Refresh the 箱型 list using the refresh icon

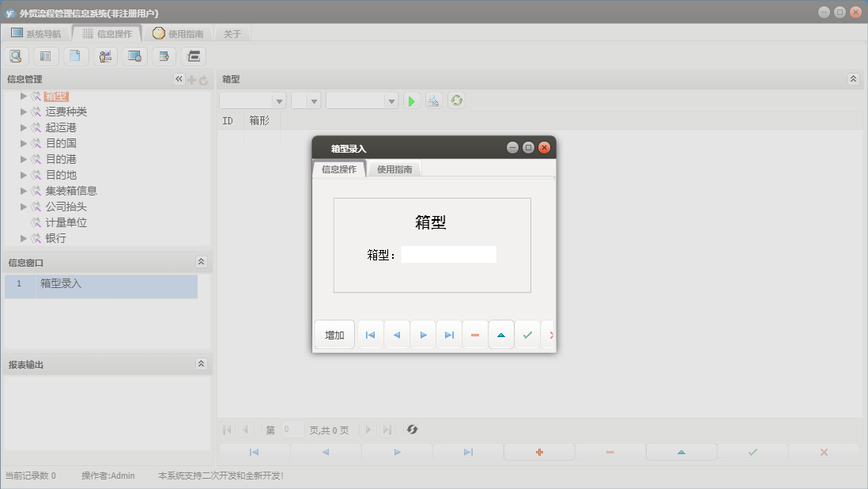tap(456, 100)
